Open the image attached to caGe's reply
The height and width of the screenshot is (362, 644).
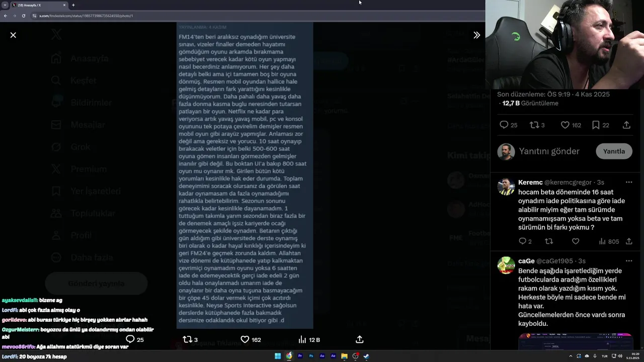576,341
